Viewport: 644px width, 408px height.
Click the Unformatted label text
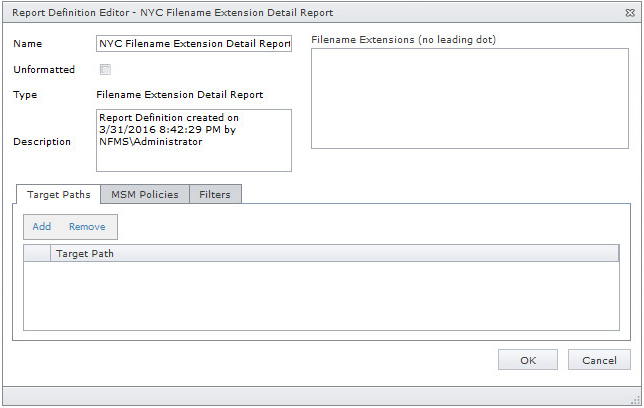click(44, 70)
